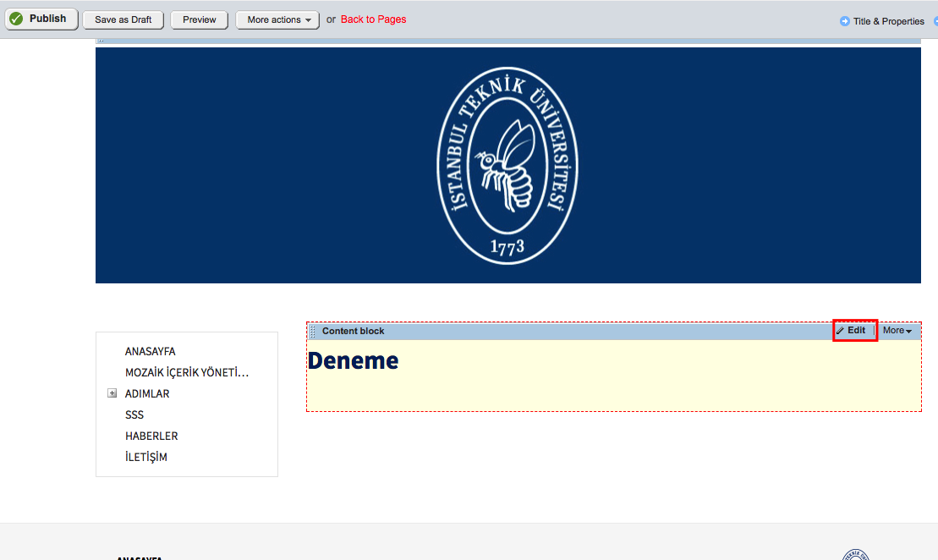
Task: Edit the Content block
Action: click(x=855, y=330)
